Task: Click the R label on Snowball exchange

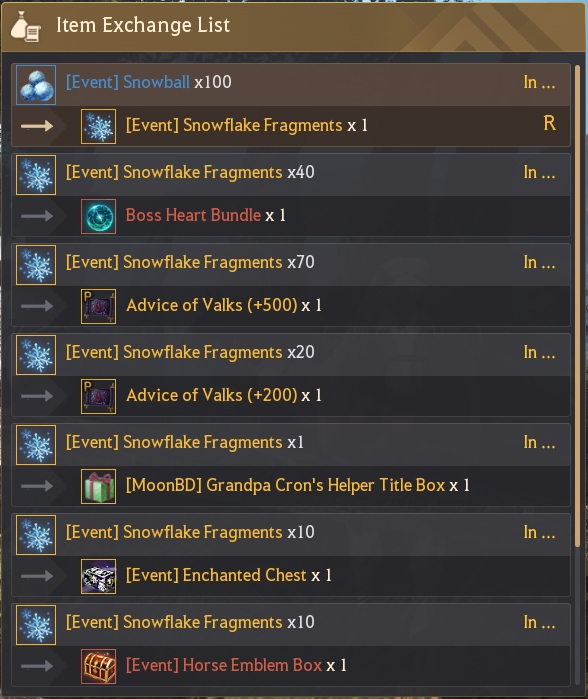Action: 549,123
